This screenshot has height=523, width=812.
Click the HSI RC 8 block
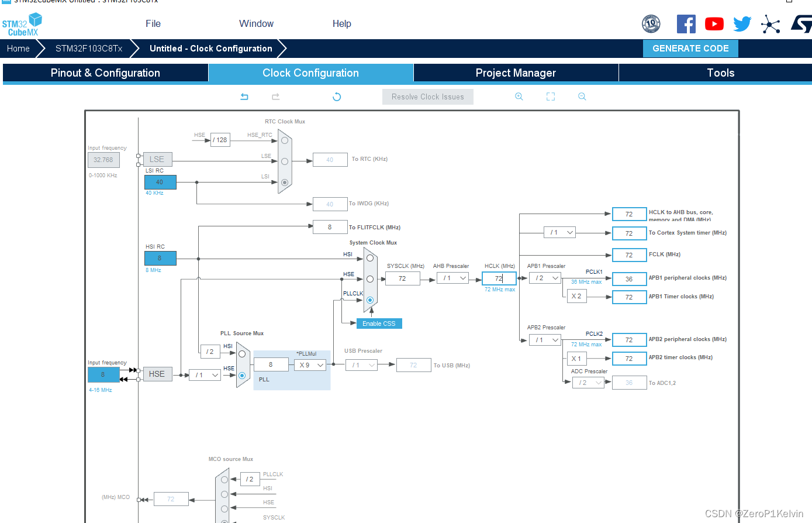(160, 258)
